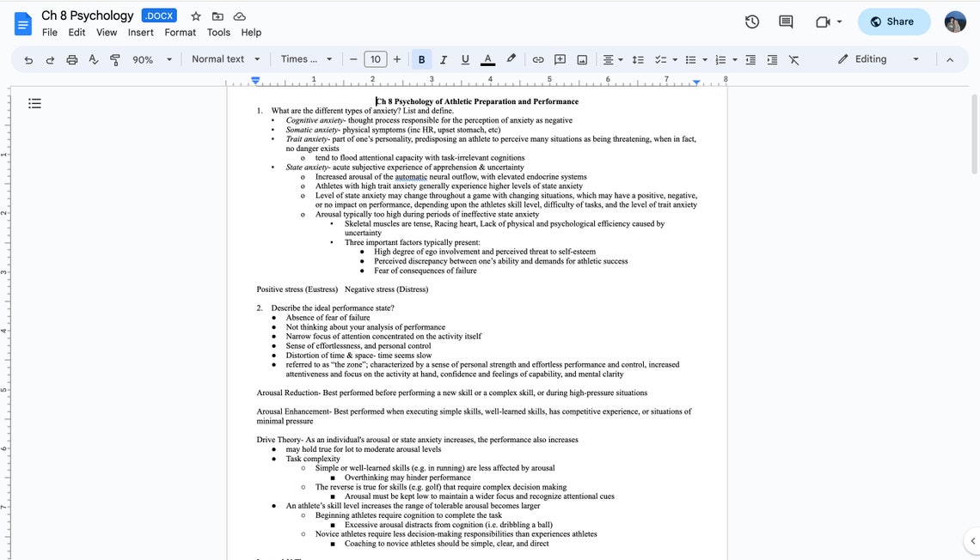Open the Tools menu
The height and width of the screenshot is (560, 980).
(x=218, y=32)
